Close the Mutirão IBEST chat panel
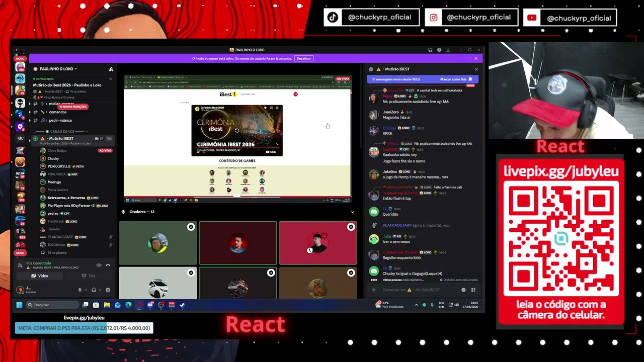This screenshot has width=644, height=362. pos(476,69)
